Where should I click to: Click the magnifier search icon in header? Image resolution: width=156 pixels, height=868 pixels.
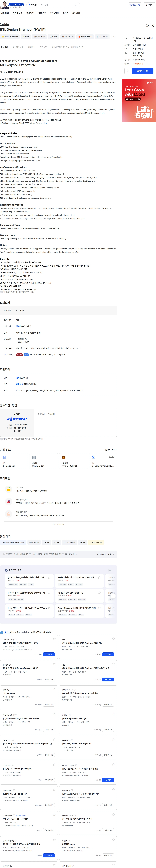tap(75, 5)
